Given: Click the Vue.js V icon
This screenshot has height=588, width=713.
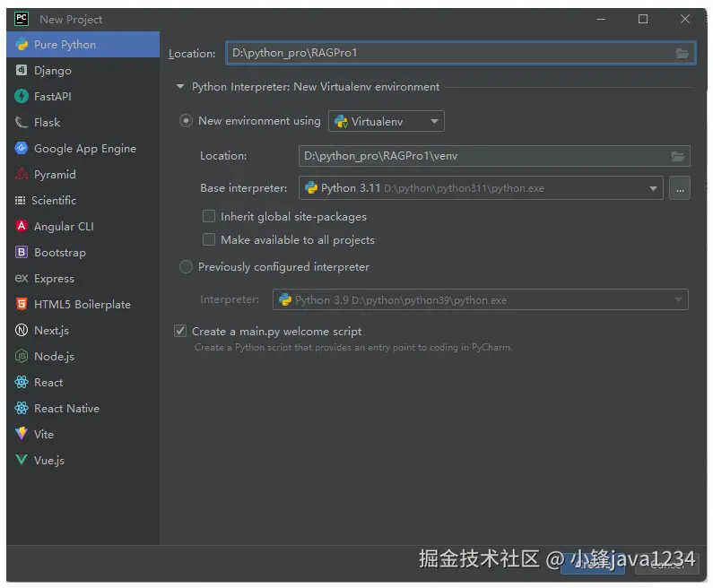Looking at the screenshot, I should (22, 460).
